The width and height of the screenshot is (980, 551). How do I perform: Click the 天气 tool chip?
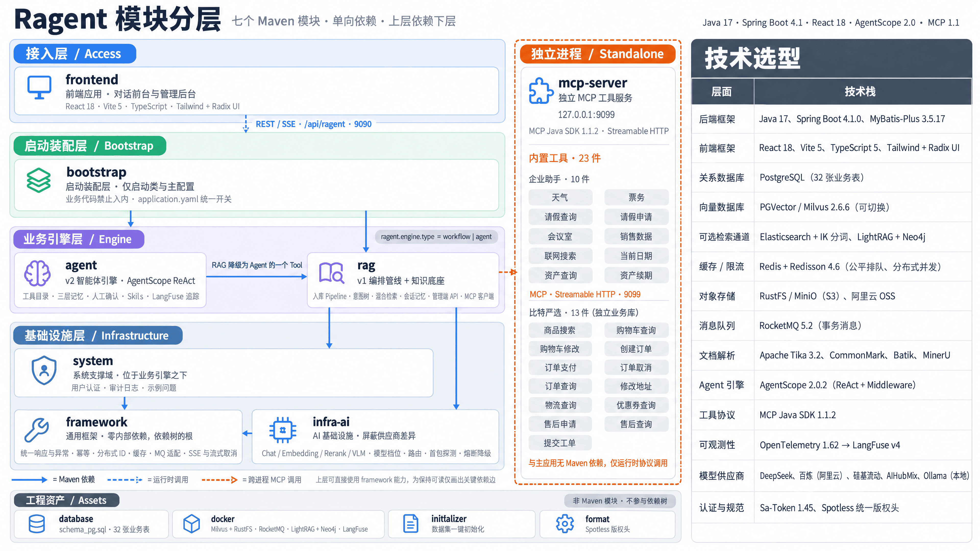click(x=560, y=197)
